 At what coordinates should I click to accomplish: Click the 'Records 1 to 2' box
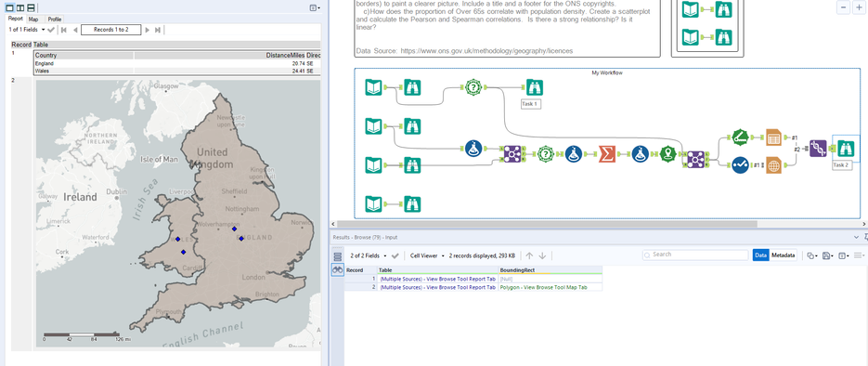coord(110,30)
